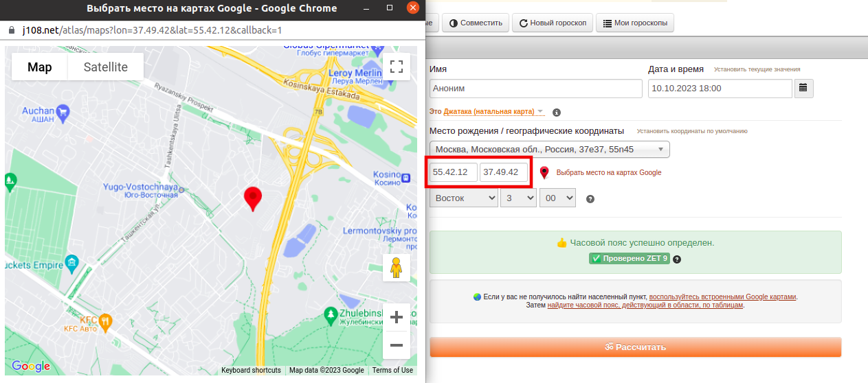Click the Map data ©2023 Google text

tap(326, 370)
